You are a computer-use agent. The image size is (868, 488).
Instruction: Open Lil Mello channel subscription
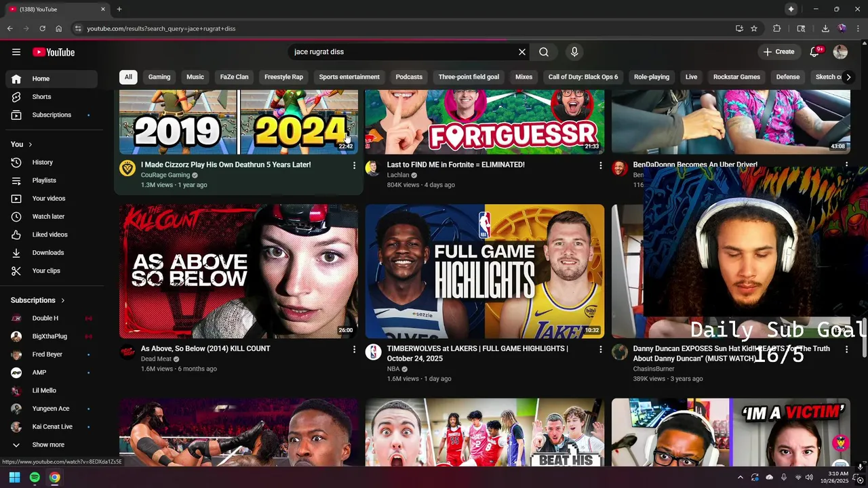click(52, 390)
